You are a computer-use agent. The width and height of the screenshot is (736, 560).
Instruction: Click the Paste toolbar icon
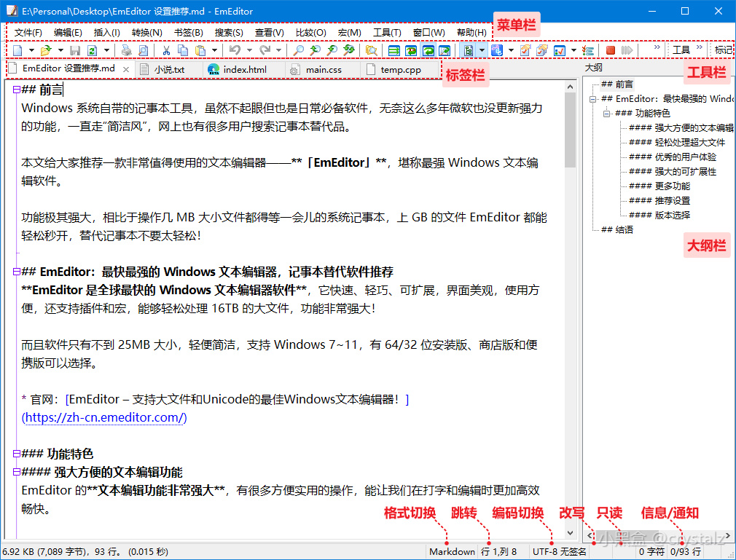[x=201, y=51]
